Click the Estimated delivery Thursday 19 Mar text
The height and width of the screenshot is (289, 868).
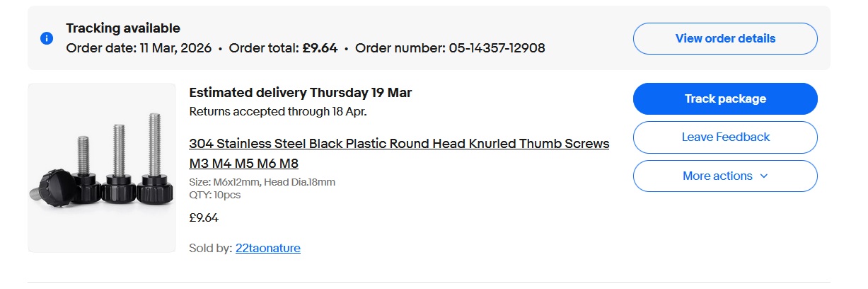[x=300, y=92]
